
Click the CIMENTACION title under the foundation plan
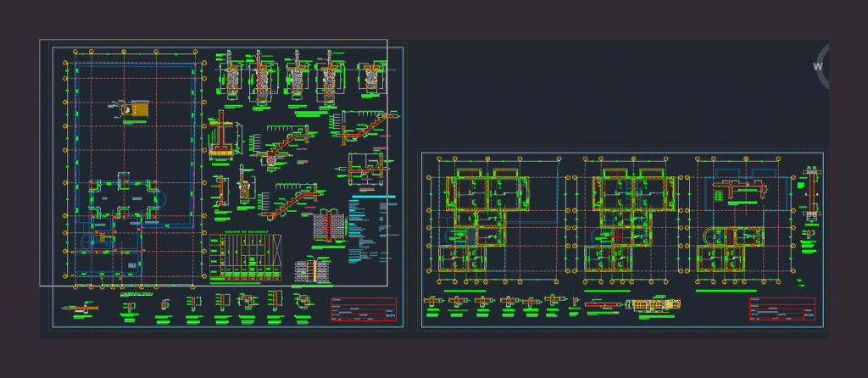[x=136, y=294]
